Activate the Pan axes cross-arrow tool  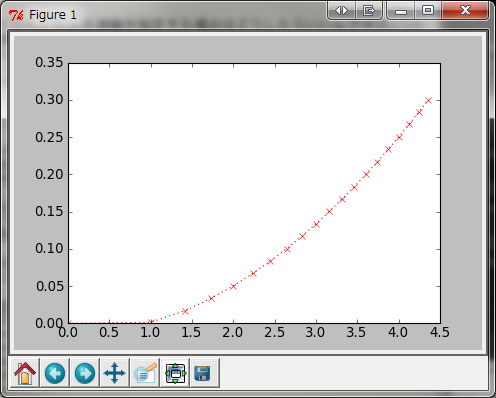(x=115, y=373)
